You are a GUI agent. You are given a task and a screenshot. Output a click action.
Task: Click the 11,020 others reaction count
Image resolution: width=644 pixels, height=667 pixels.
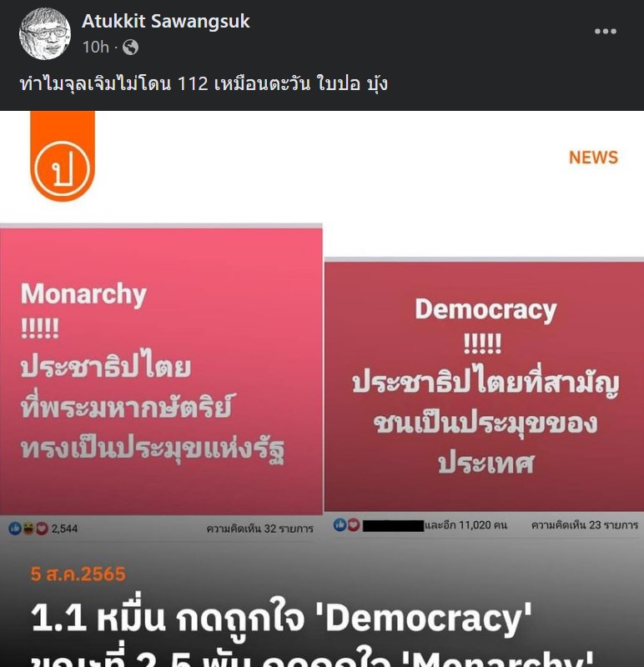465,525
